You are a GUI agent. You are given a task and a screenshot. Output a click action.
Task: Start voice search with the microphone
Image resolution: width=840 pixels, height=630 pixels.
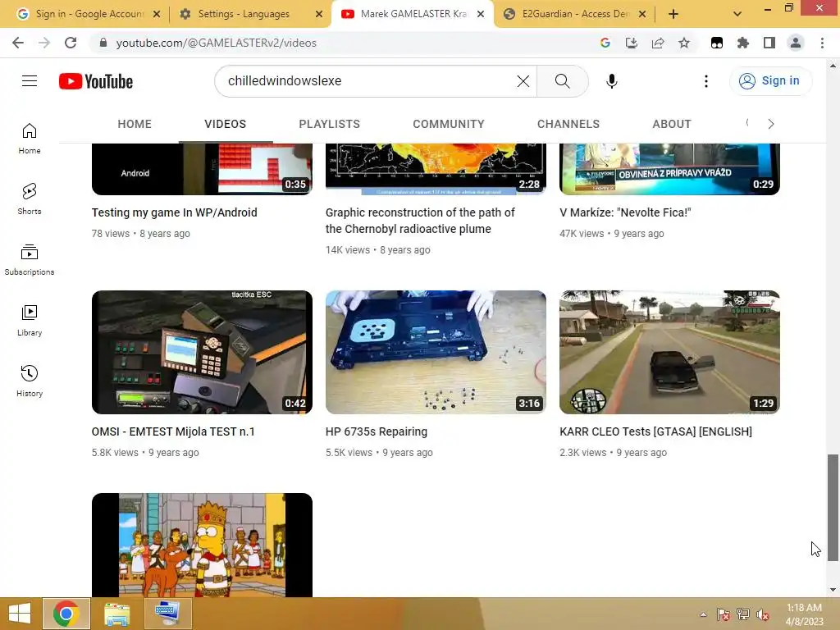611,81
